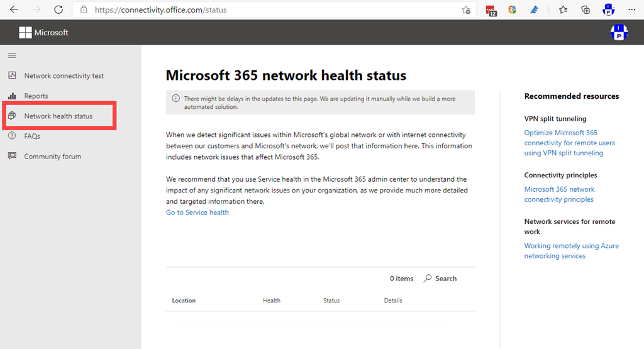Sort by the Location column header
This screenshot has width=644, height=349.
tap(184, 301)
